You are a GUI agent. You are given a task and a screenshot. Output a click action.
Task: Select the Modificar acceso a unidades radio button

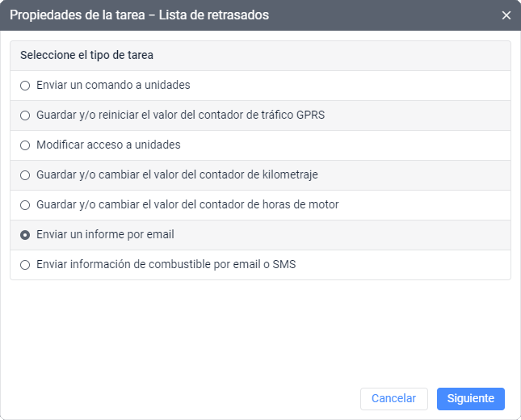25,145
